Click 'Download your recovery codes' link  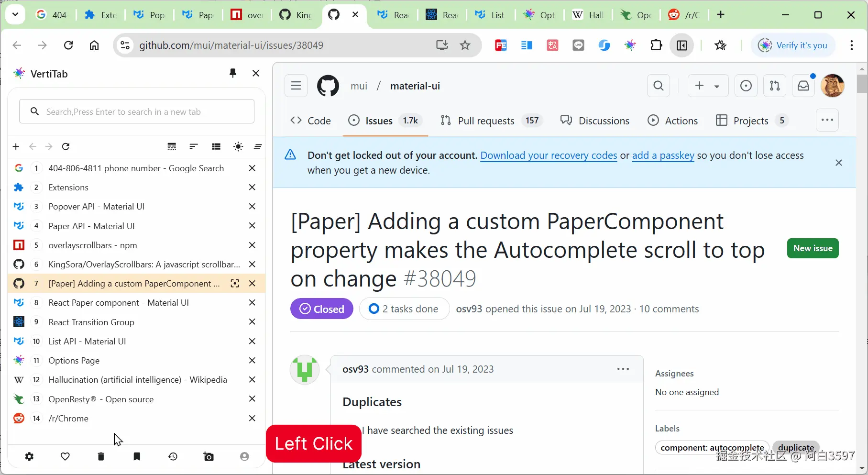click(x=549, y=155)
